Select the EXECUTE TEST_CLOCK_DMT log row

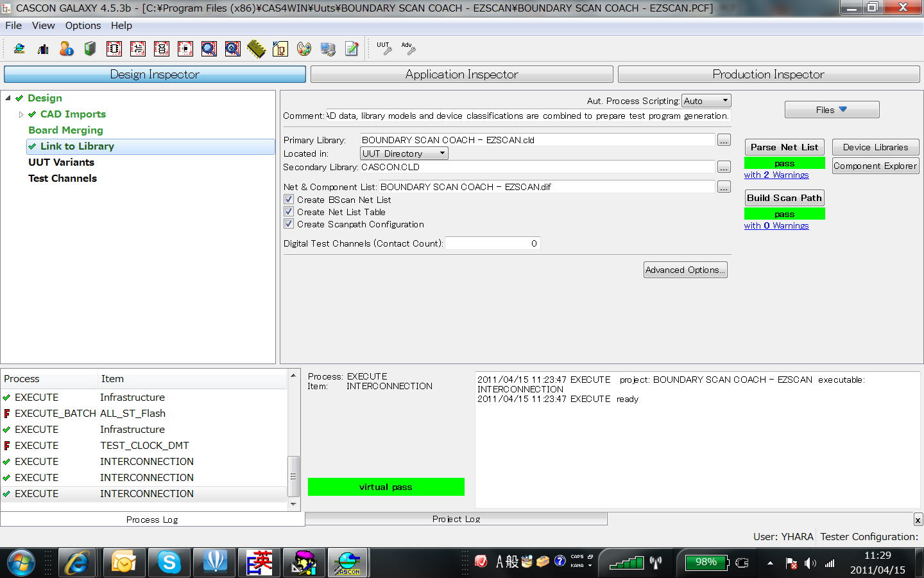[x=144, y=446]
